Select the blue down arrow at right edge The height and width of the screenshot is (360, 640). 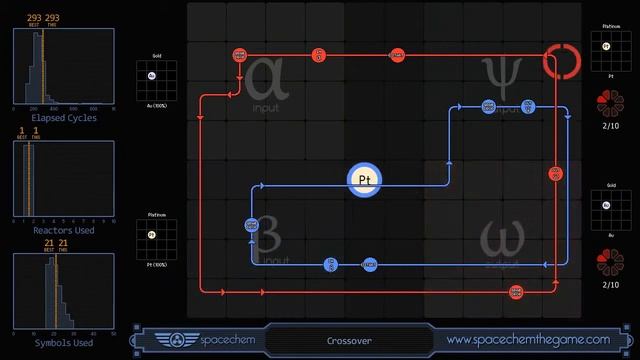[x=567, y=117]
